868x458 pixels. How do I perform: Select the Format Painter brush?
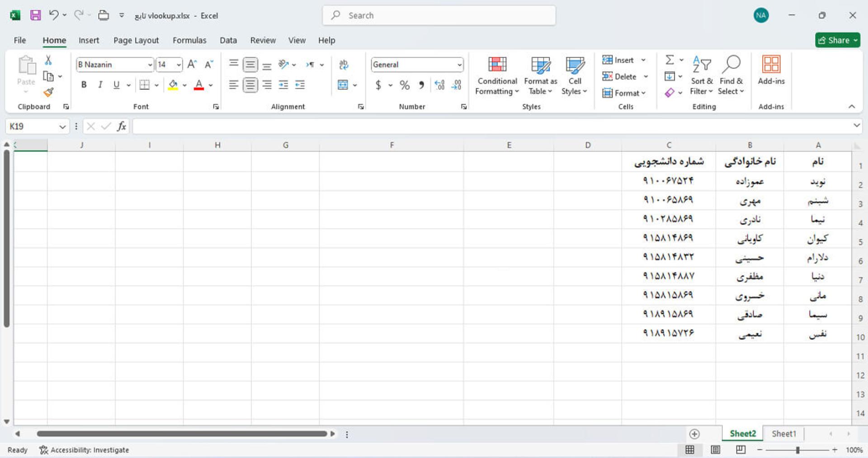(x=48, y=93)
